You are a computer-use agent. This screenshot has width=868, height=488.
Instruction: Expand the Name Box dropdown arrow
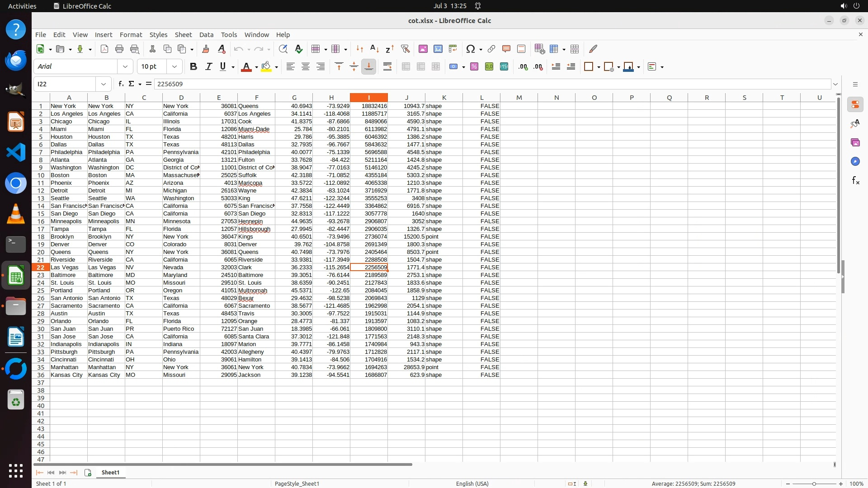tap(104, 84)
